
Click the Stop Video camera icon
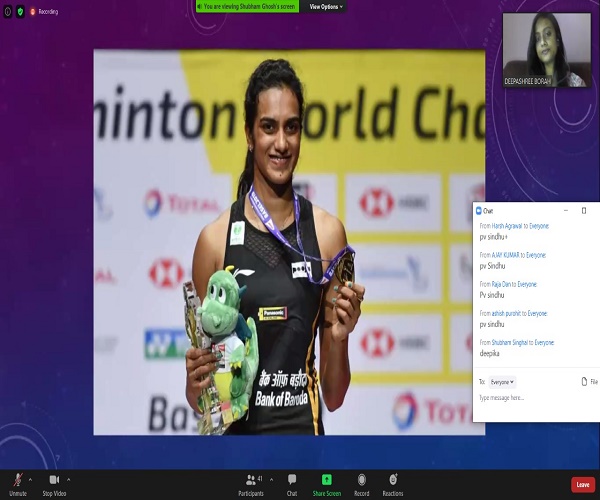point(54,479)
